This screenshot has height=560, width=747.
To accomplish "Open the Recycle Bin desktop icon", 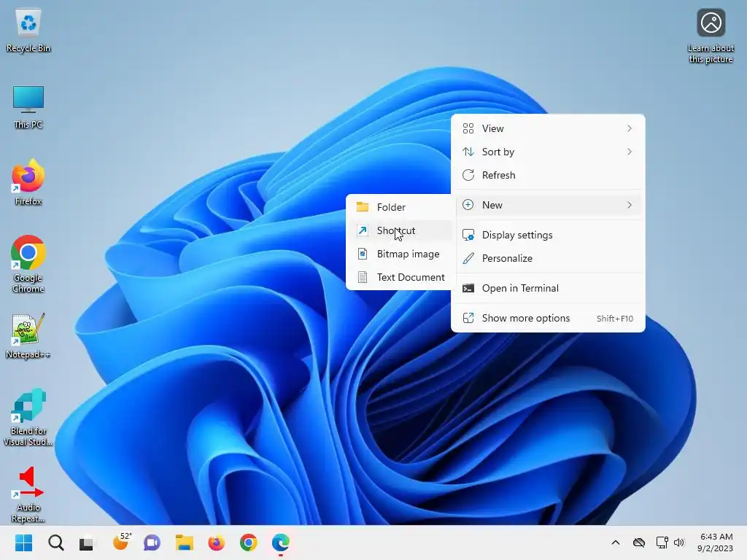I will 28,31.
